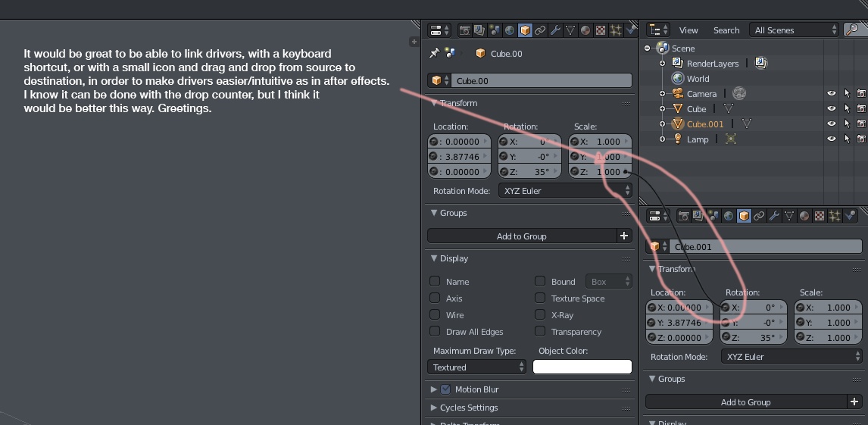Open mesh Data tab in Cube.00 properties panel
Viewport: 868px width, 425px height.
click(x=570, y=30)
